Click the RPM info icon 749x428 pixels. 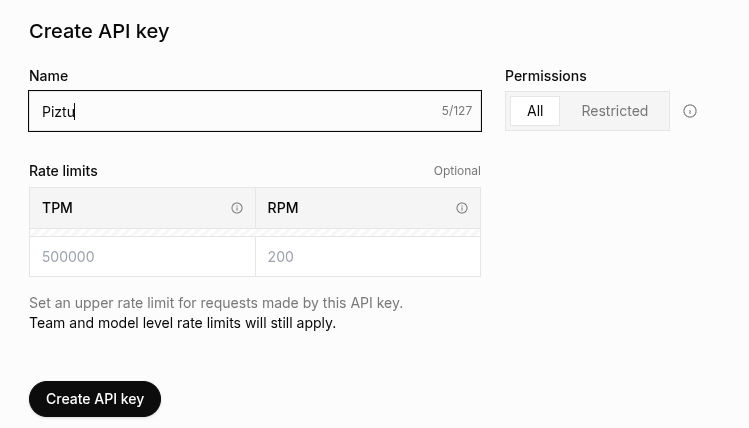point(462,208)
